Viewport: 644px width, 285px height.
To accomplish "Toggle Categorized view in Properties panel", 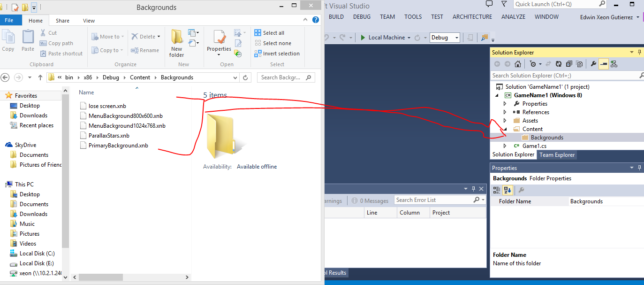I will tap(497, 190).
